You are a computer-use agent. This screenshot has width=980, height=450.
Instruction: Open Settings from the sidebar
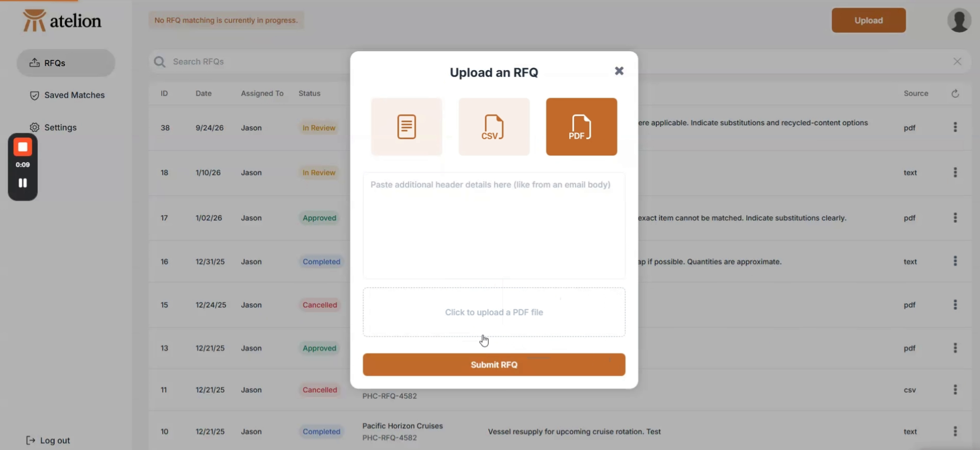(x=53, y=127)
